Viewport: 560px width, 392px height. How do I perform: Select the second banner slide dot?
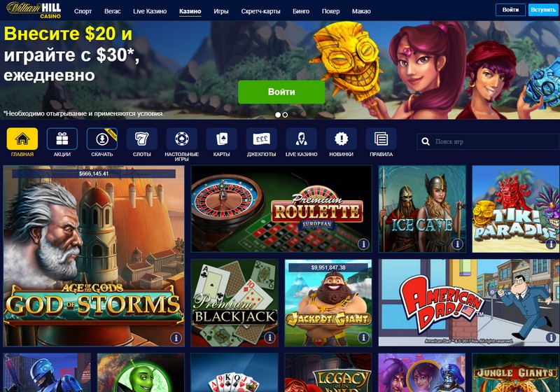[x=285, y=115]
